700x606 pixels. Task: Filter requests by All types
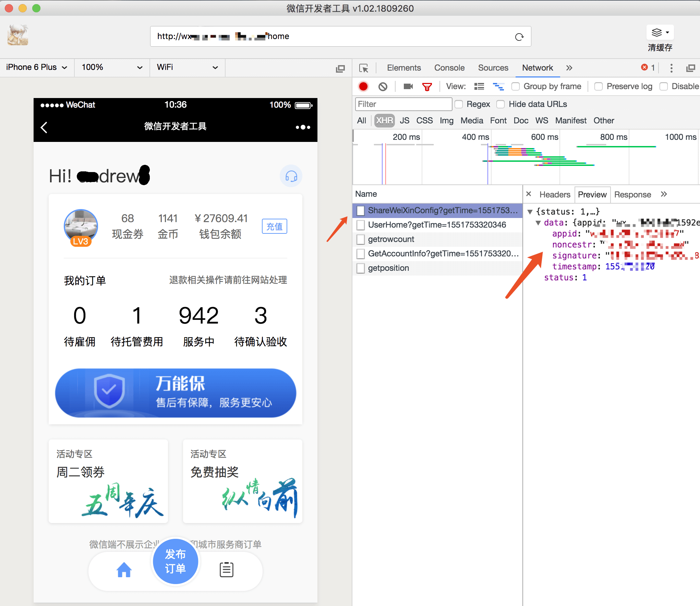[x=361, y=121]
